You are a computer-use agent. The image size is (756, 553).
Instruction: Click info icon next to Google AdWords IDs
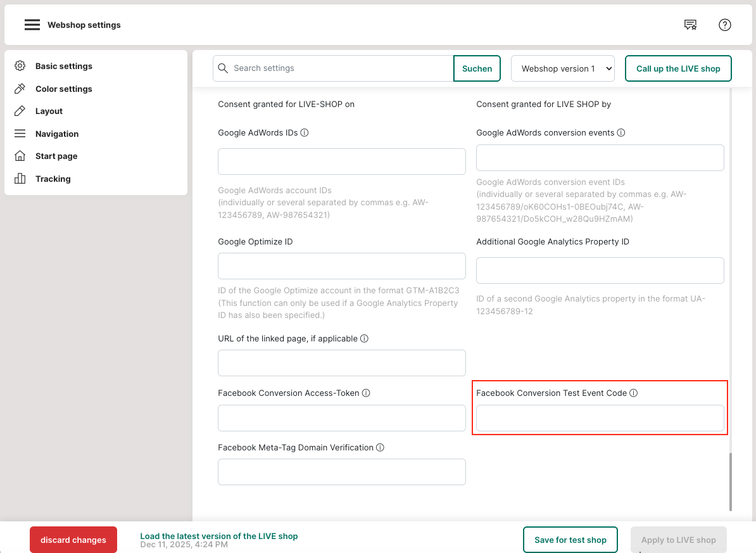point(305,133)
